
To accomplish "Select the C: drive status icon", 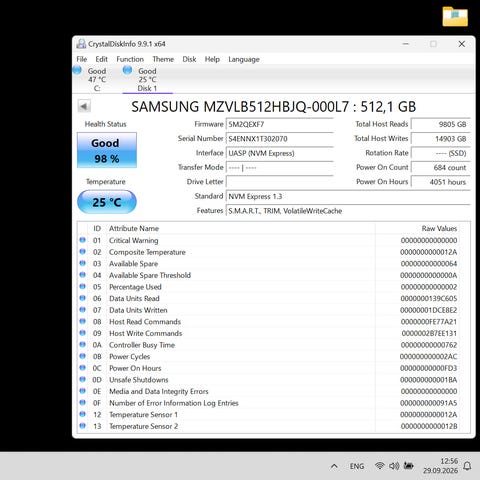I will point(77,70).
